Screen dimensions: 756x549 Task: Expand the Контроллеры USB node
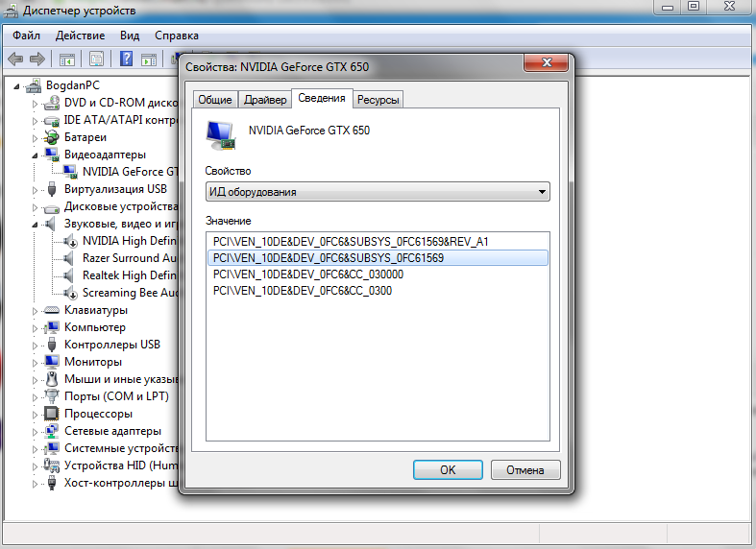35,346
